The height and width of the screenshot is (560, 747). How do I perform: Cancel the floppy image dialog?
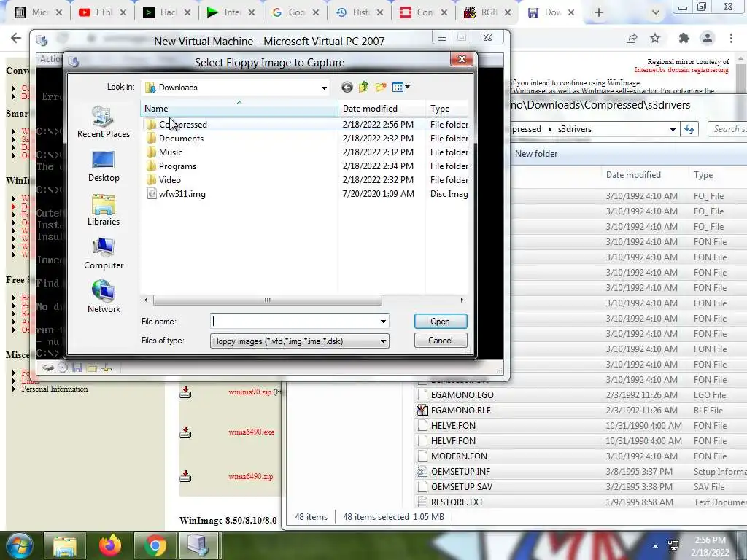(440, 341)
